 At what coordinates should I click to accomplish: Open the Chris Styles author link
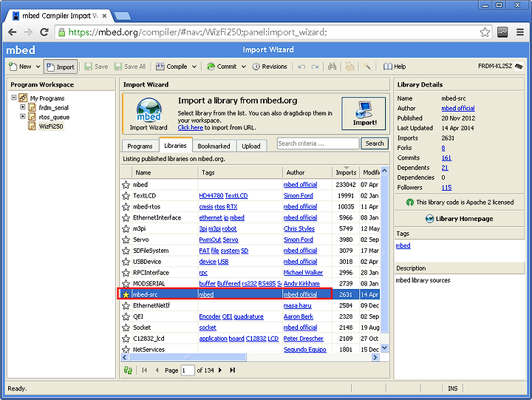click(x=299, y=228)
